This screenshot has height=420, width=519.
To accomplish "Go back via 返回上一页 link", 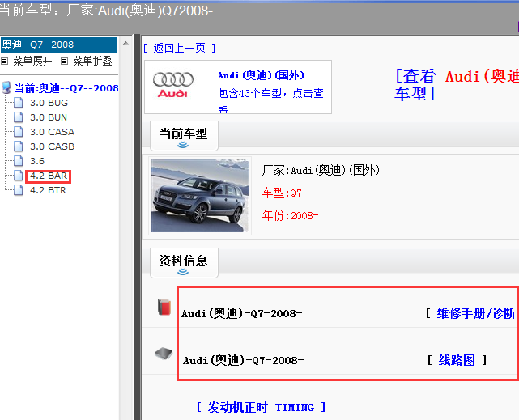I will click(180, 49).
